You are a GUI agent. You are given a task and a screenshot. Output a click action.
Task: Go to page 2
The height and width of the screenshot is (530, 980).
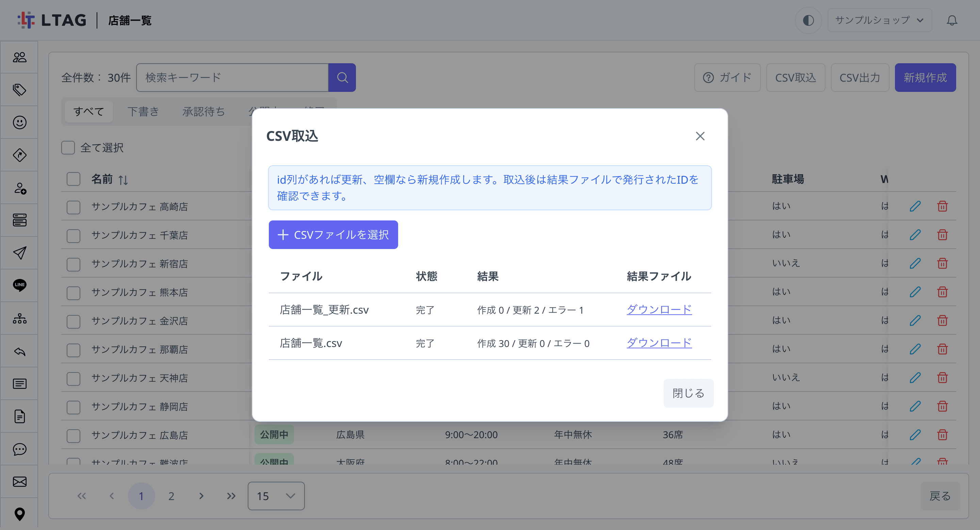(x=171, y=496)
